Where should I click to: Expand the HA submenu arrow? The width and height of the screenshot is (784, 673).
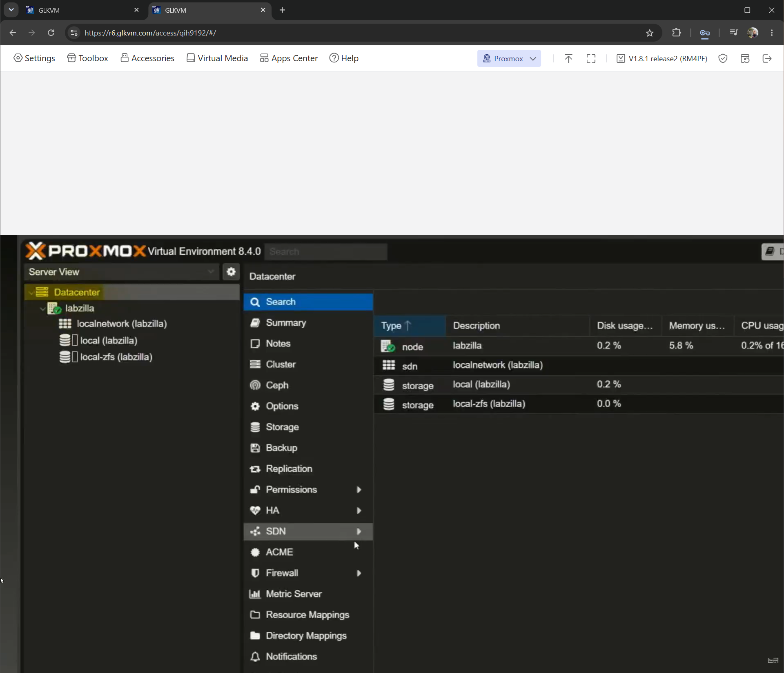[359, 511]
